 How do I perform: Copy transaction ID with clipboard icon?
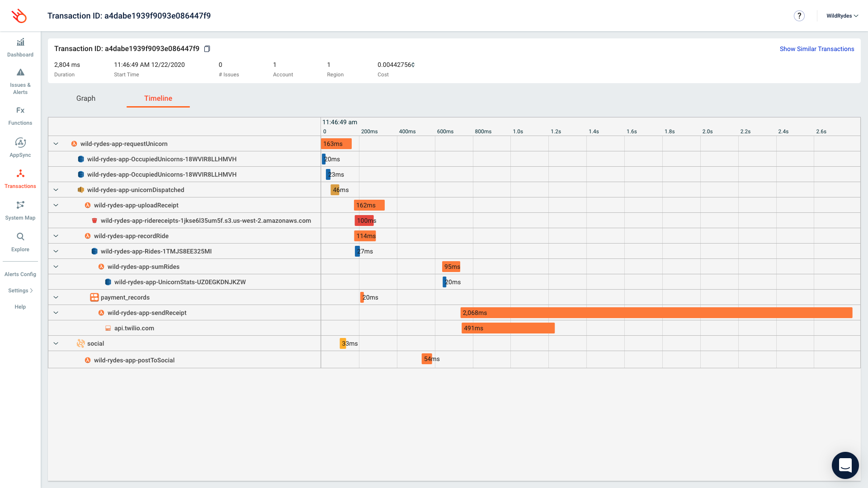pos(207,49)
